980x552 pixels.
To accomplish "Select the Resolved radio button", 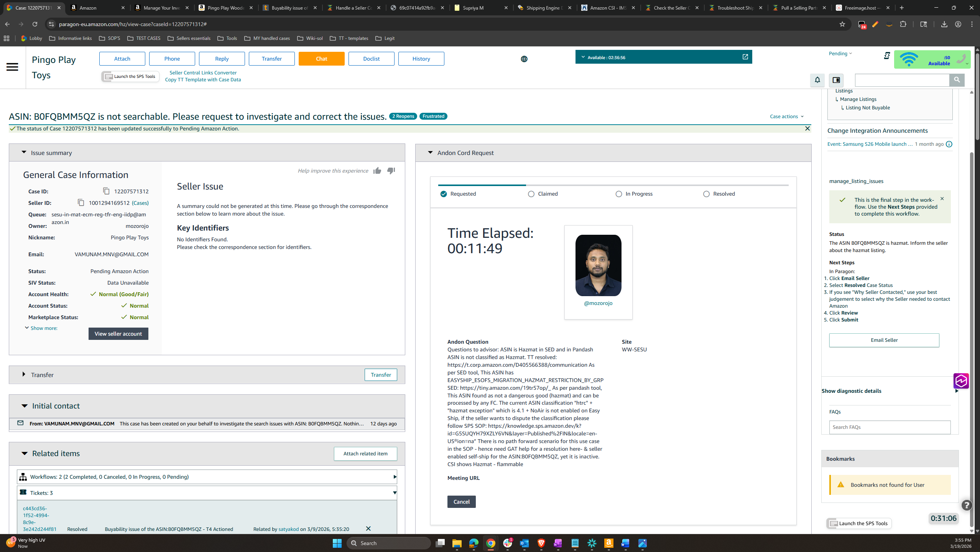I will click(x=706, y=194).
